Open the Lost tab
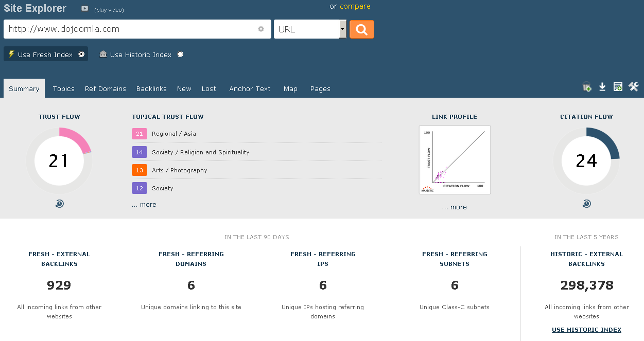The height and width of the screenshot is (341, 644). pyautogui.click(x=209, y=88)
